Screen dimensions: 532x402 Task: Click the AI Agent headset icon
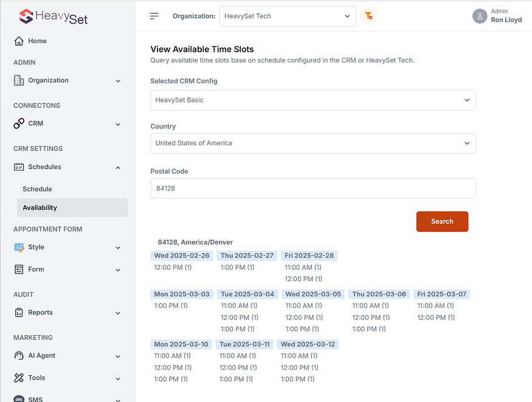coord(19,356)
